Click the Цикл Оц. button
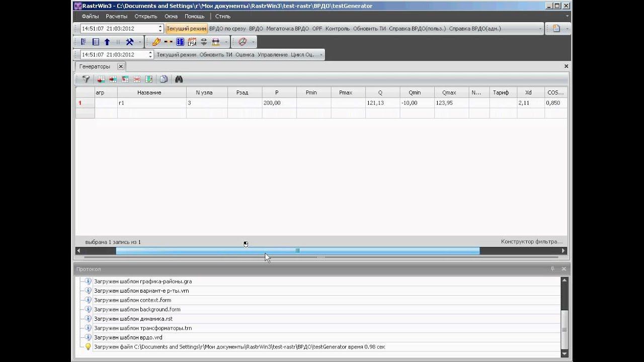This screenshot has height=362, width=644. tap(302, 54)
